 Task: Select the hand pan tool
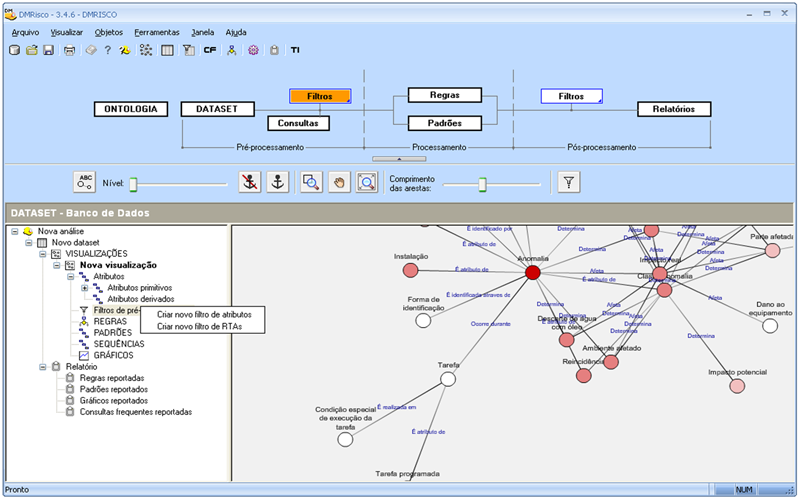pos(339,182)
